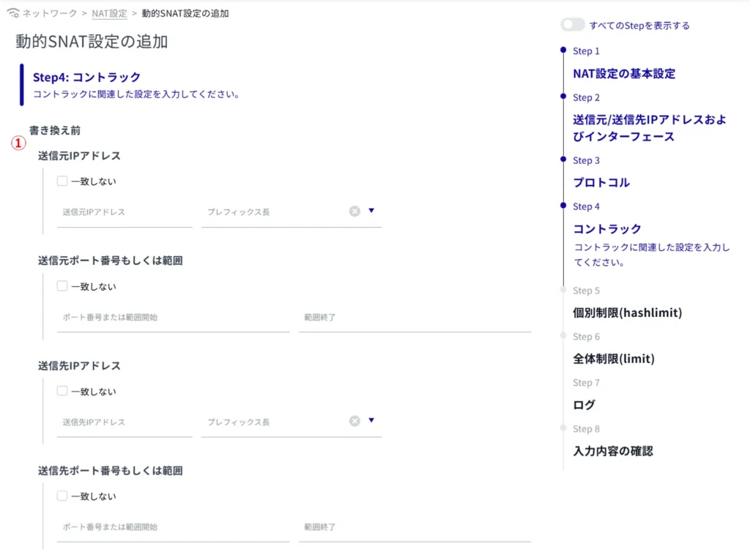
Task: Open the source IP prefix length dropdown
Action: (x=371, y=211)
